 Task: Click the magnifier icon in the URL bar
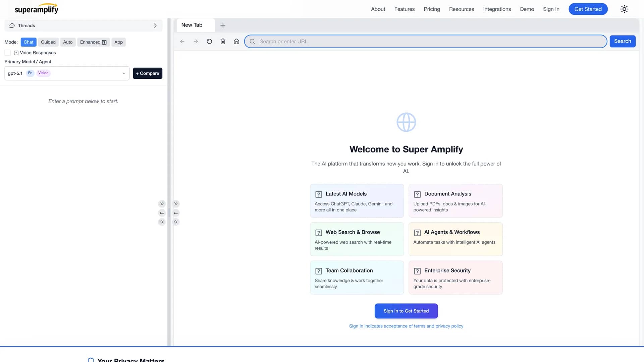click(x=252, y=41)
